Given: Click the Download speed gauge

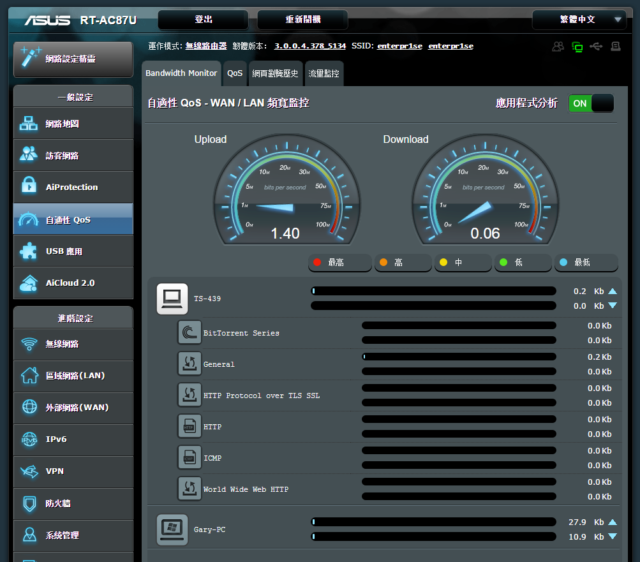Looking at the screenshot, I should 485,190.
